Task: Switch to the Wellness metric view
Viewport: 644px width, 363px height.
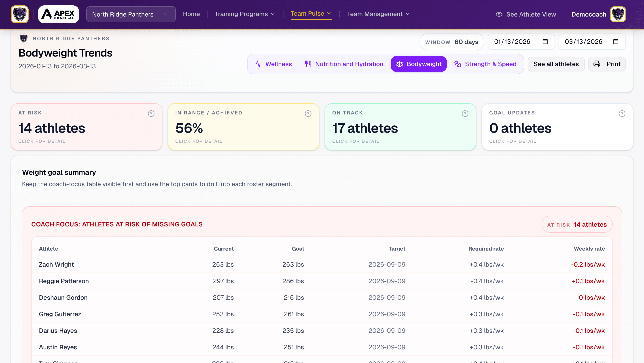Action: [273, 64]
